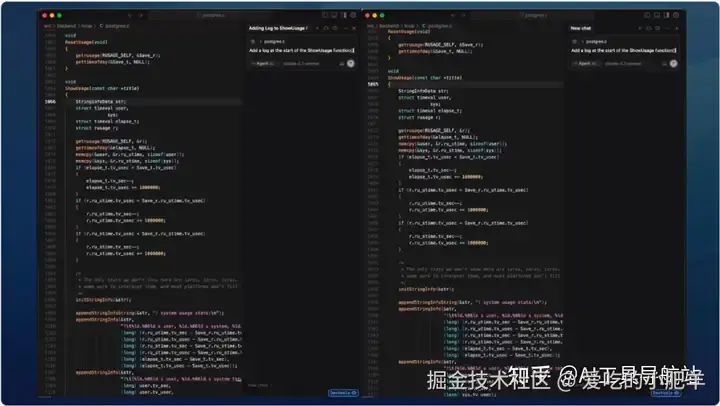Go back in navigation history, left window
Image resolution: width=720 pixels, height=406 pixels.
coord(129,15)
